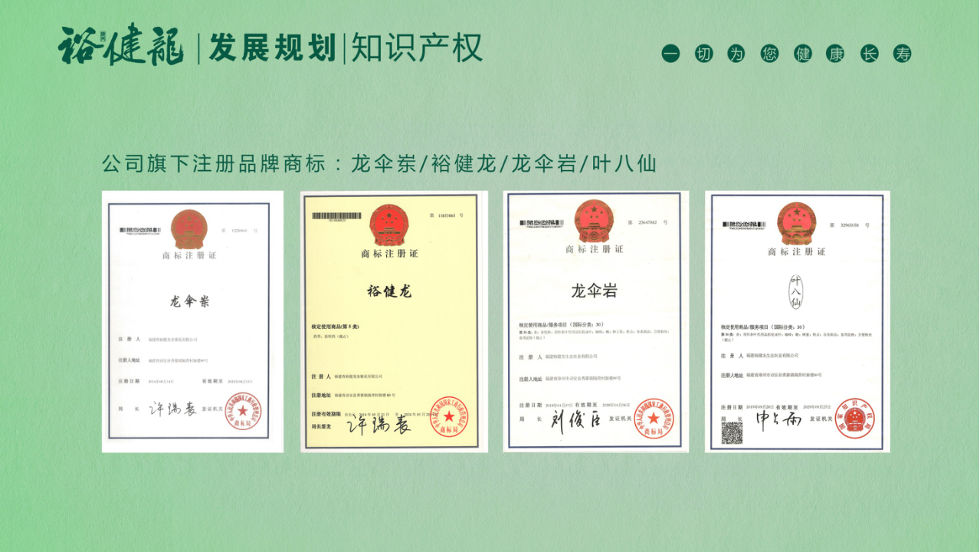Screen dimensions: 980x552
Task: Click the 裕健龍 calligraphy logo
Action: pyautogui.click(x=120, y=46)
